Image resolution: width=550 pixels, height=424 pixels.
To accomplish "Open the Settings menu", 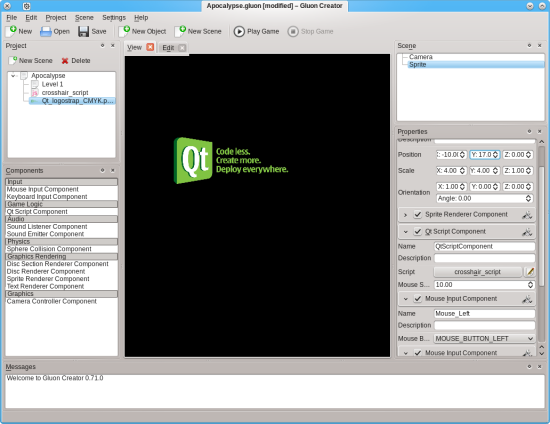I will click(114, 18).
